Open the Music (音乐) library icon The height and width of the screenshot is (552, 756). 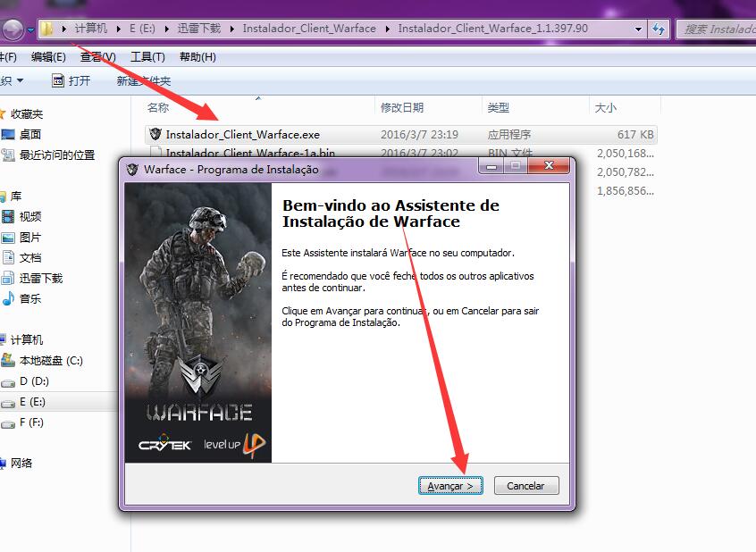pyautogui.click(x=8, y=298)
